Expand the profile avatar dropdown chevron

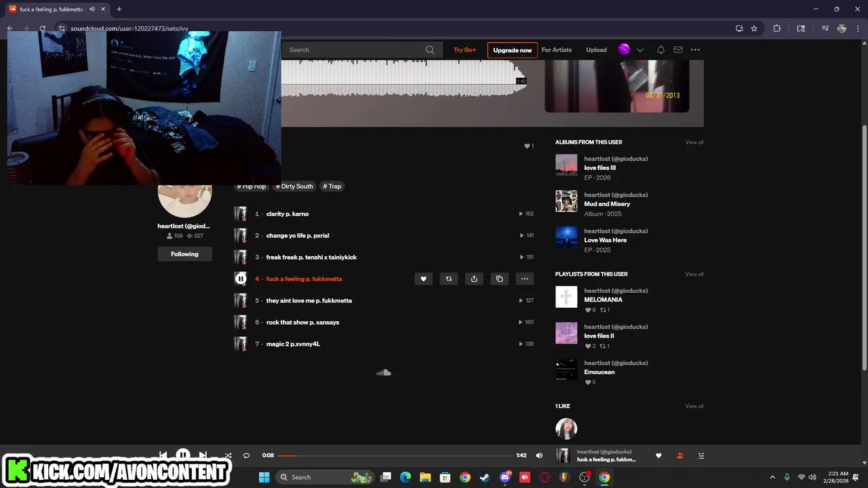[x=639, y=50]
